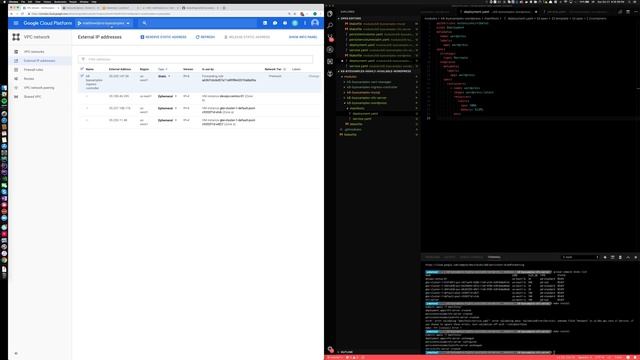The height and width of the screenshot is (360, 640).
Task: Open Firewall rules in the sidebar
Action: 33,70
